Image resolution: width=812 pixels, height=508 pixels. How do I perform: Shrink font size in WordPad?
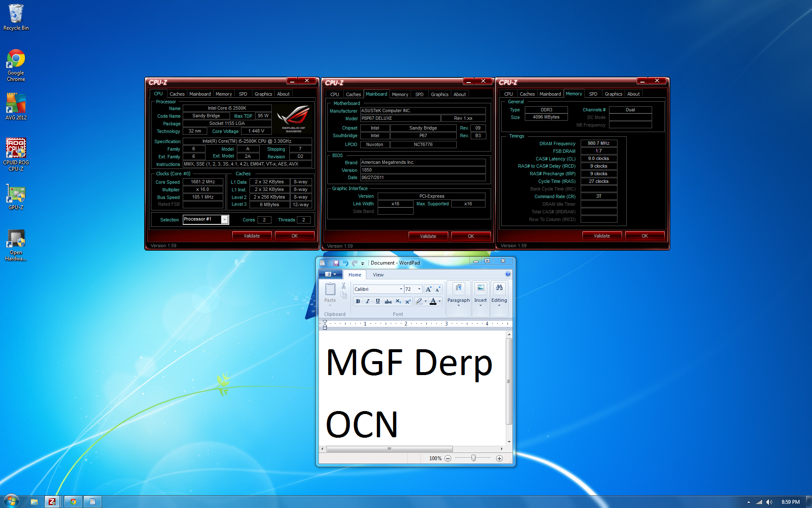click(x=438, y=289)
